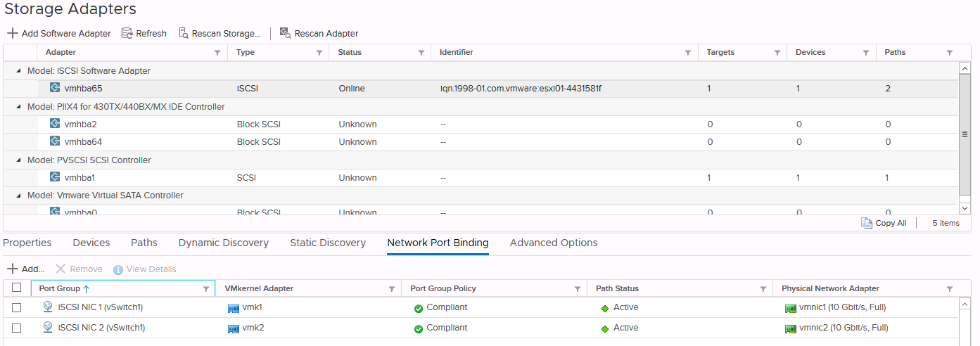The width and height of the screenshot is (980, 346).
Task: Click the View Details info icon
Action: 118,270
